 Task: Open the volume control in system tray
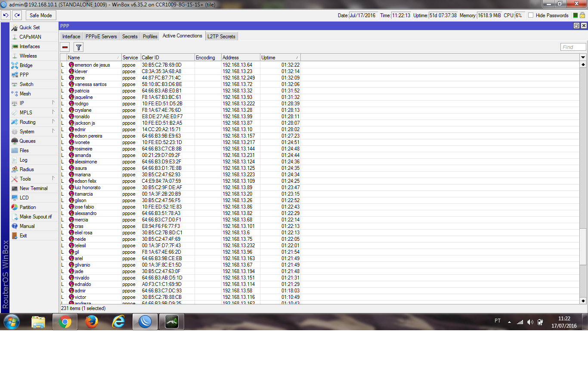click(530, 322)
